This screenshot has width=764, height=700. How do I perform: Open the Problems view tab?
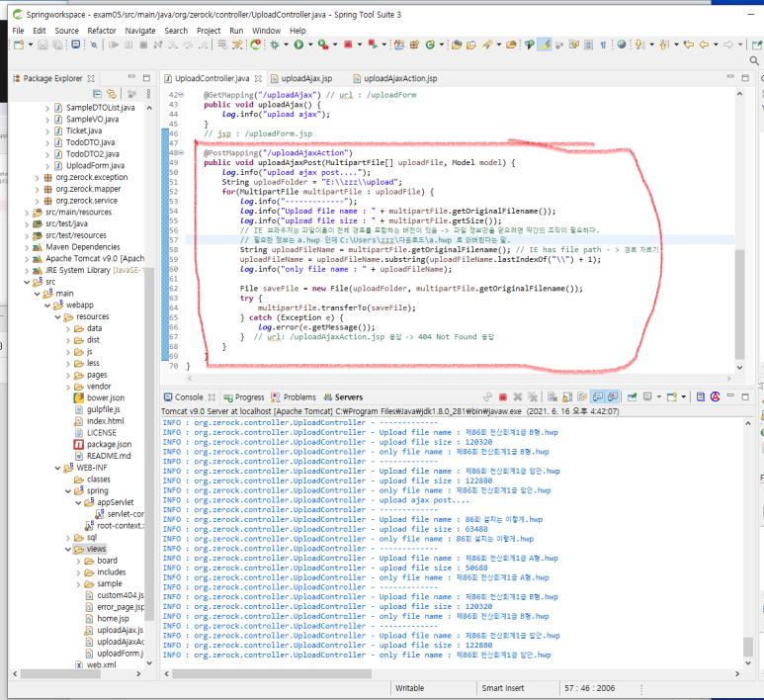(294, 397)
